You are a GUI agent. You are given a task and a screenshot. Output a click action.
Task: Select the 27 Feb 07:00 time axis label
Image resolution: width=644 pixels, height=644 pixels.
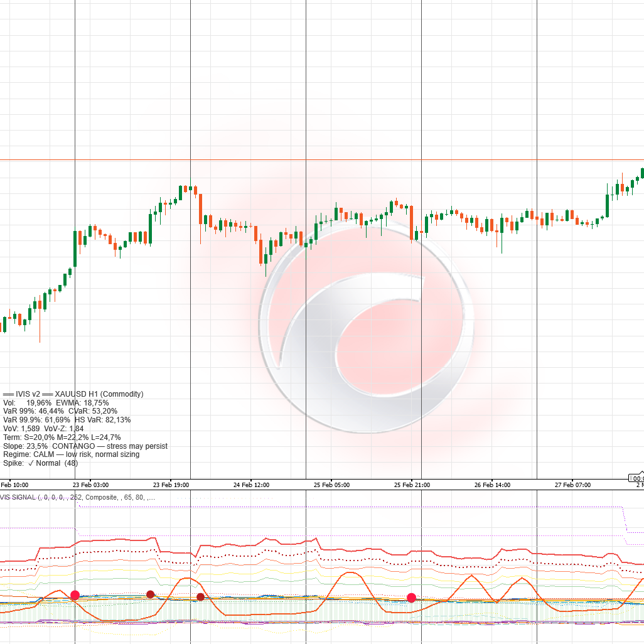(574, 485)
